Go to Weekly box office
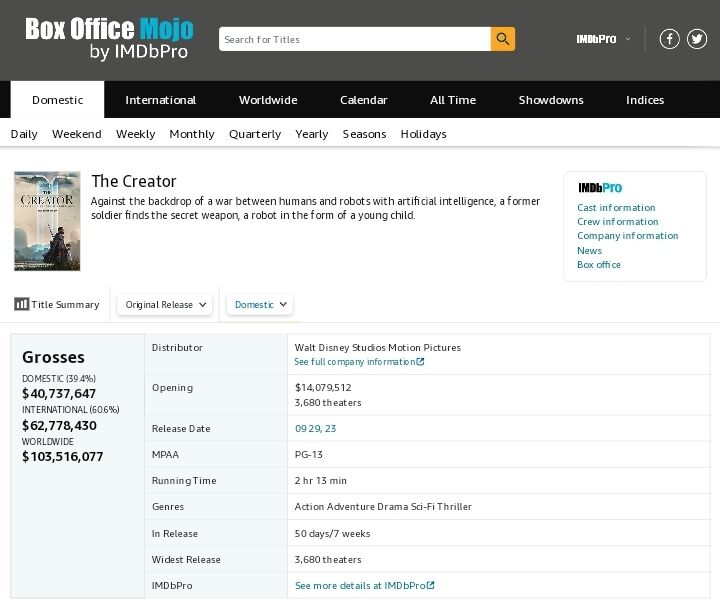720x599 pixels. pos(135,134)
